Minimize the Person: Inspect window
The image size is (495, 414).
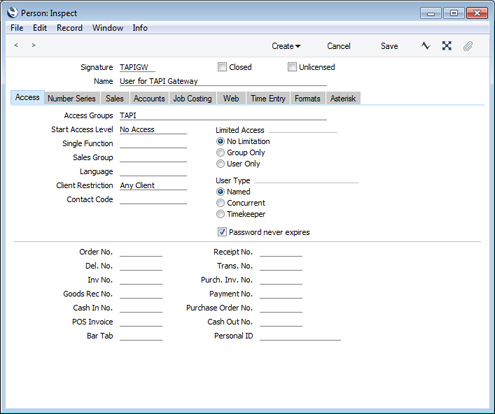coord(431,13)
